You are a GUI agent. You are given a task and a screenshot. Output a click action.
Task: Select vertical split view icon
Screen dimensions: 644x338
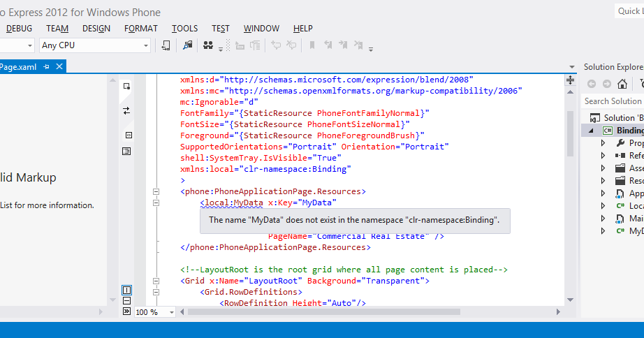pyautogui.click(x=126, y=291)
